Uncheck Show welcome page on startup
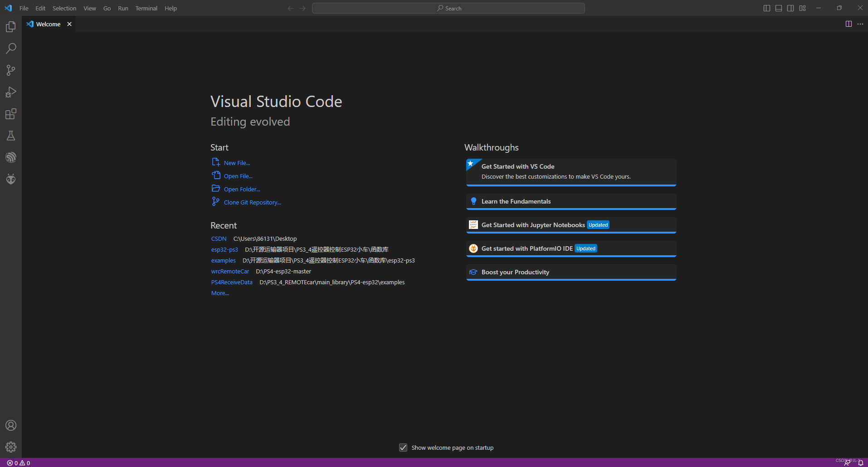This screenshot has width=868, height=467. [x=403, y=448]
